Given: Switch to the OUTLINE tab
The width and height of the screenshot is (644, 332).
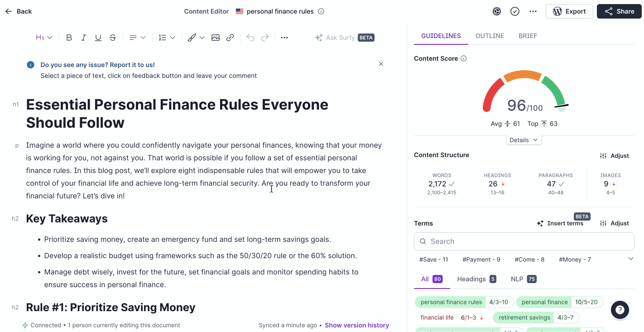Looking at the screenshot, I should pyautogui.click(x=490, y=36).
